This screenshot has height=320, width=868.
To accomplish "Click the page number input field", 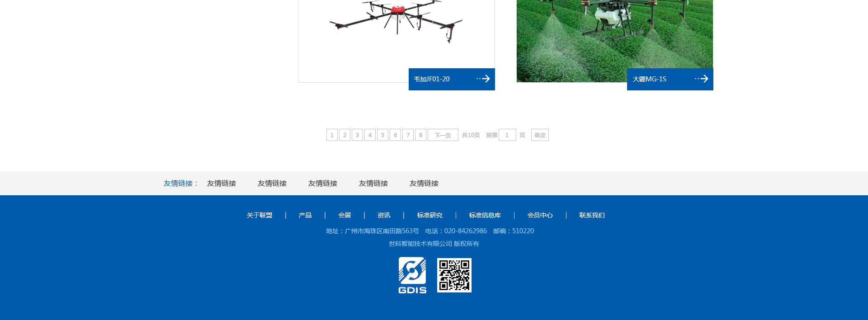I will [x=507, y=135].
